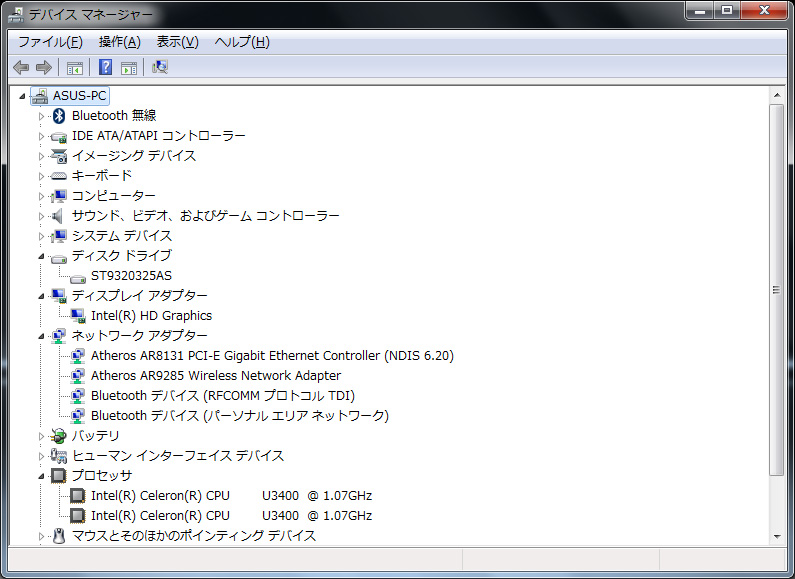This screenshot has width=795, height=579.
Task: Open the ファイル(F) menu
Action: 50,42
